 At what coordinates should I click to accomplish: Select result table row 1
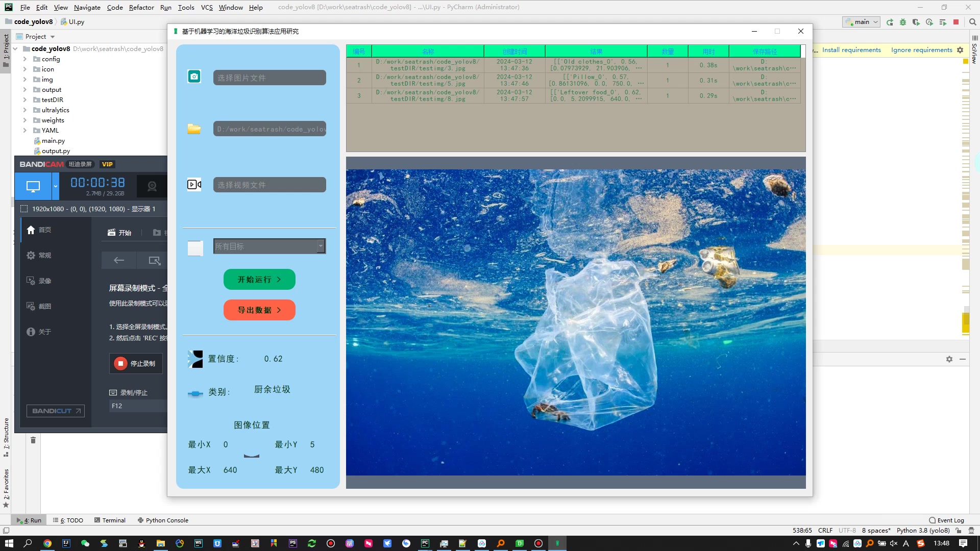pyautogui.click(x=573, y=65)
